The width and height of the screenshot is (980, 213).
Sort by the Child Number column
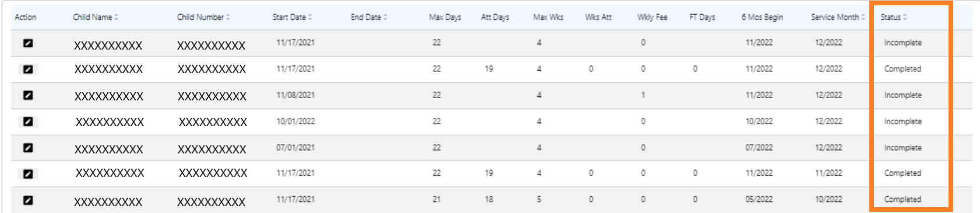[x=203, y=17]
